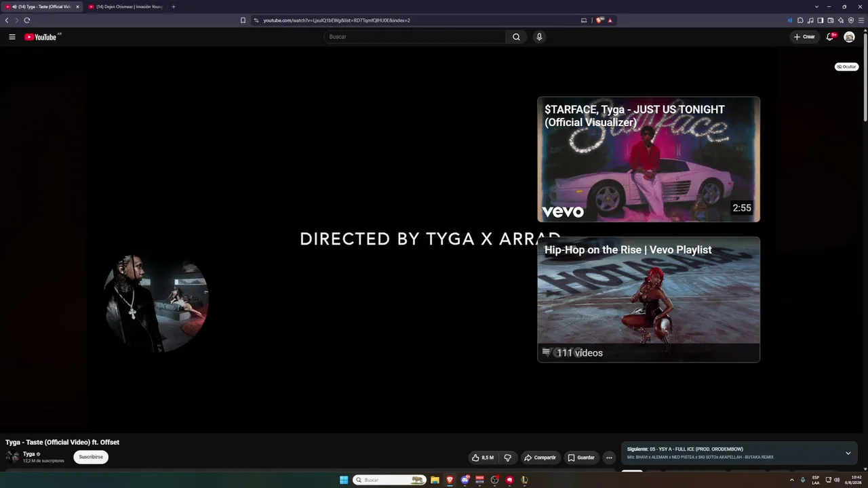Show hidden system tray icons
Viewport: 868px width, 488px height.
792,480
